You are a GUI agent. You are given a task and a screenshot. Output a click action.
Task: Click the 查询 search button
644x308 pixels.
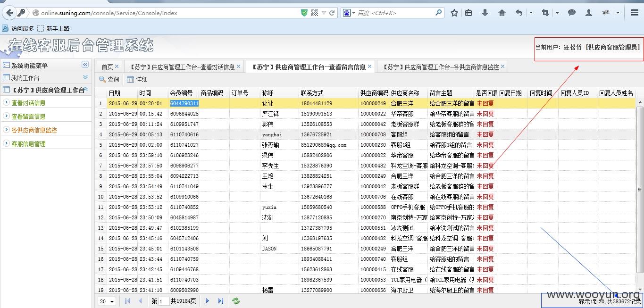[x=109, y=79]
